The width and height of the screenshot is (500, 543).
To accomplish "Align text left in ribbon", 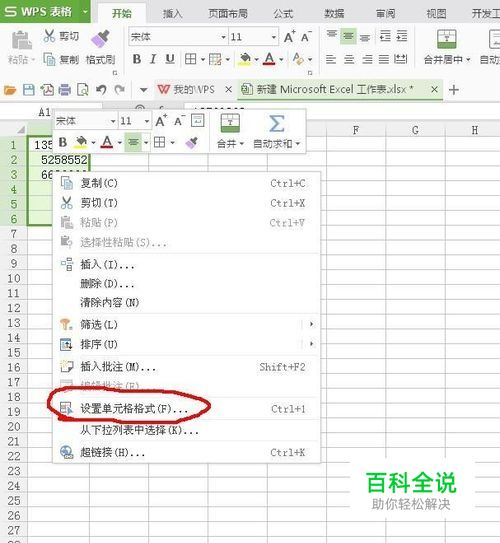I will point(331,59).
